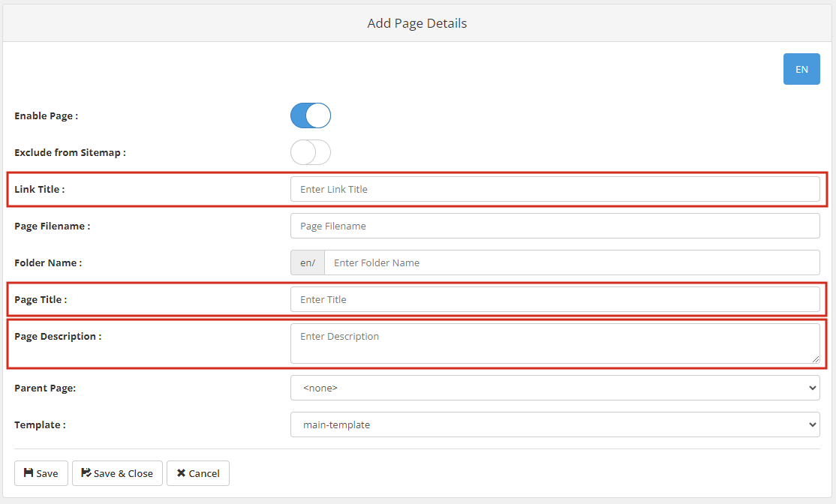Click the X icon on Cancel button

pos(180,472)
